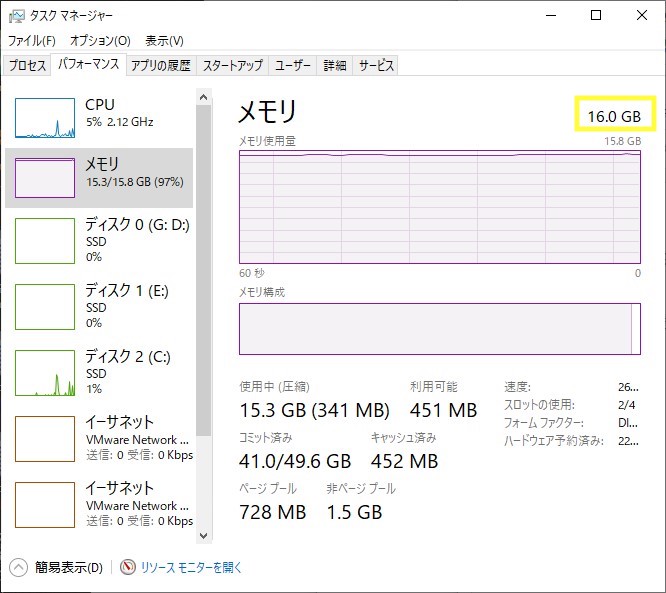Click sidebar scrollbar up arrow
The height and width of the screenshot is (593, 666).
click(203, 97)
